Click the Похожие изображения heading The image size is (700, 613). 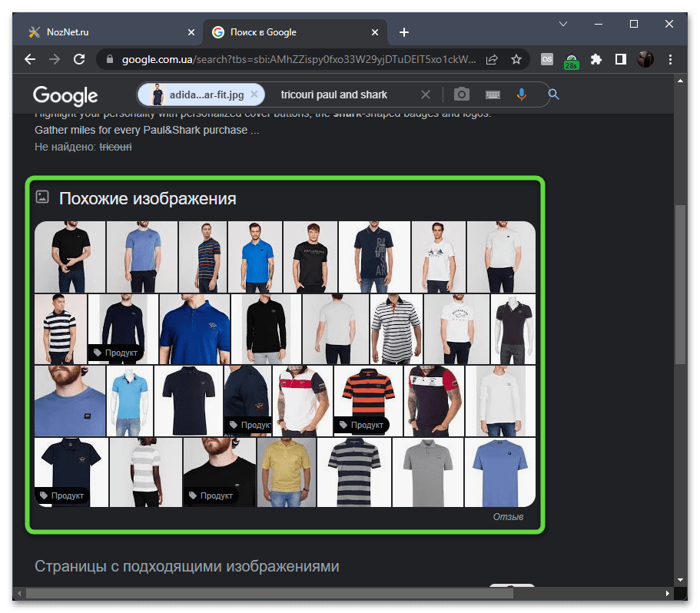(x=148, y=198)
